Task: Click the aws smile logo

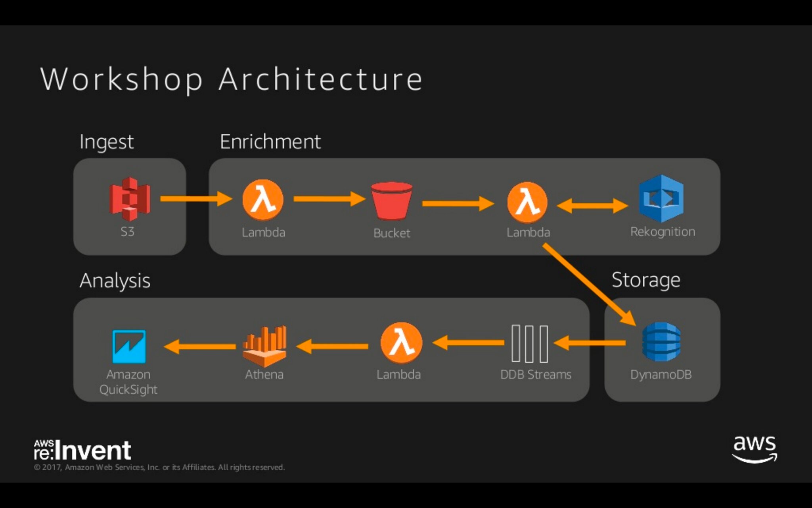Action: (x=755, y=449)
